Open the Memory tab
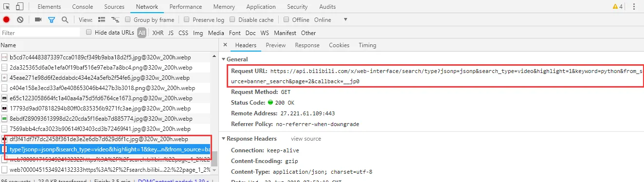 [x=224, y=7]
